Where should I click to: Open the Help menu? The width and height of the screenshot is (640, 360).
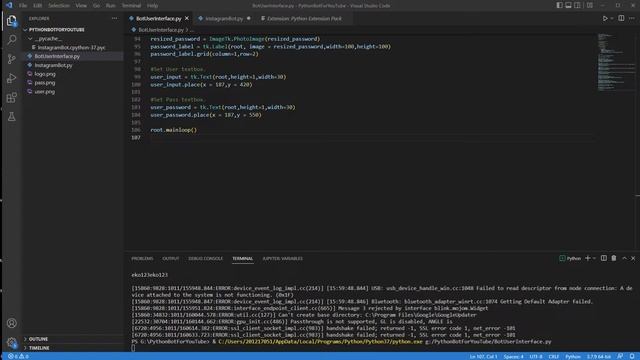tap(152, 6)
